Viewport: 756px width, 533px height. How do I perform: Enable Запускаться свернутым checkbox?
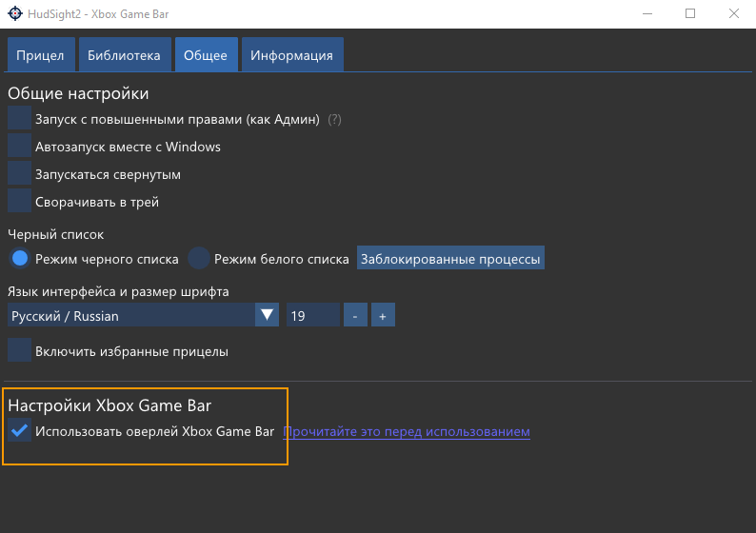[19, 173]
